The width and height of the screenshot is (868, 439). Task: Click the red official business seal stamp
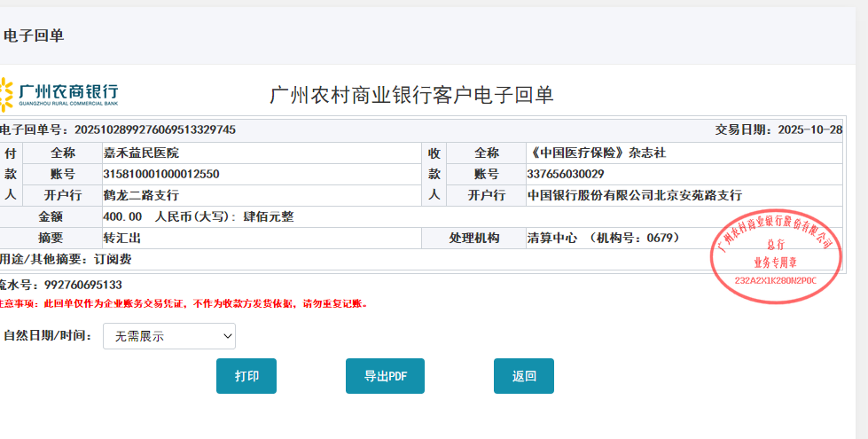776,252
